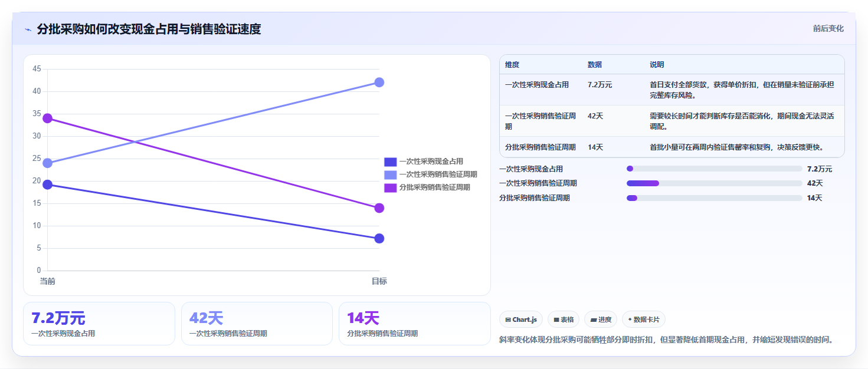Click the 分批采购销售验证周期 legend label

pyautogui.click(x=434, y=187)
